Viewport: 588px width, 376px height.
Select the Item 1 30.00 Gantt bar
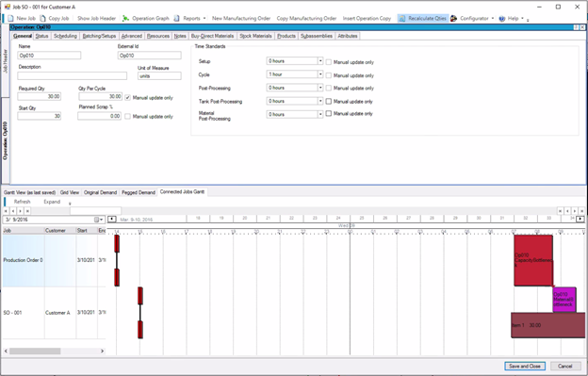[547, 325]
